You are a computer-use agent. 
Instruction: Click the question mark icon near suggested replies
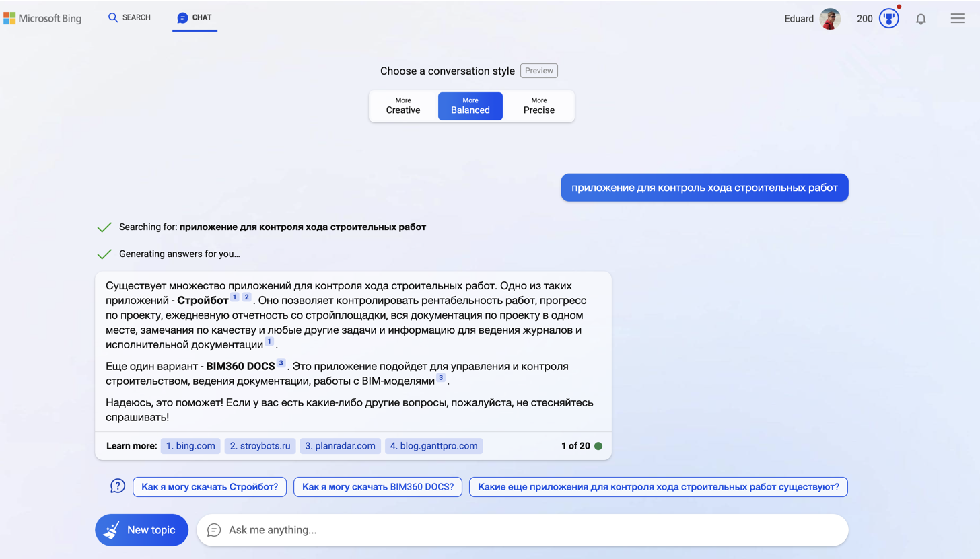click(x=117, y=485)
